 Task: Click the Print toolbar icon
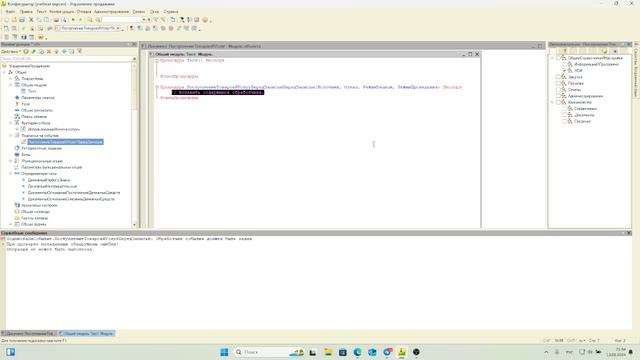56,20
